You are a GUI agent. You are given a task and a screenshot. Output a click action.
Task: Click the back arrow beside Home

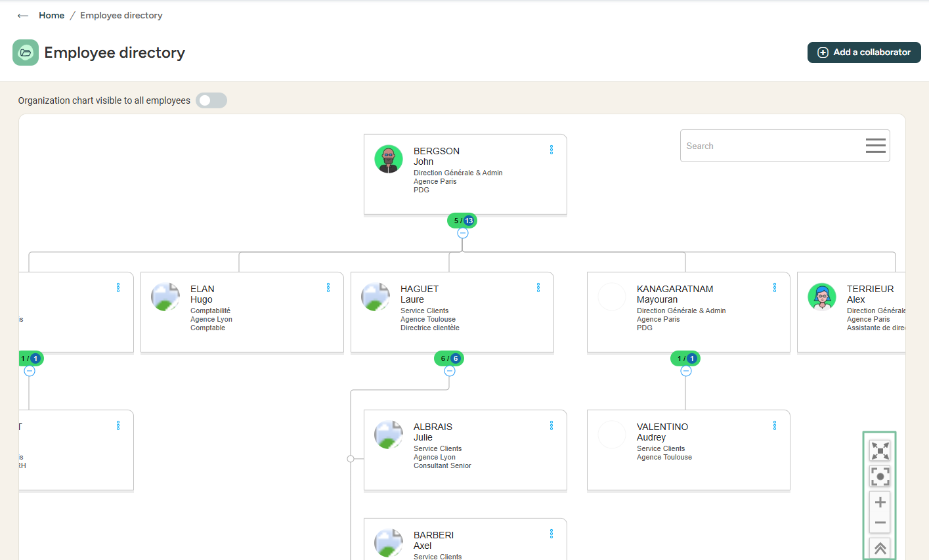point(23,15)
